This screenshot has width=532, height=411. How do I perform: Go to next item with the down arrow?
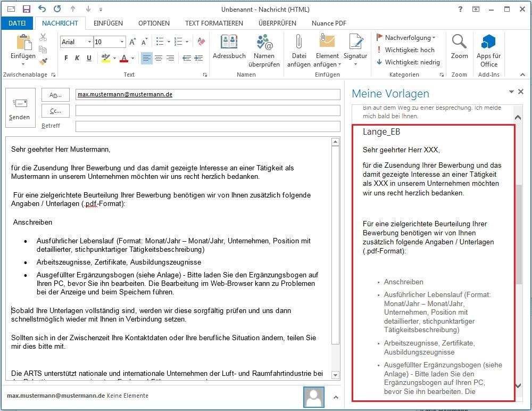tap(88, 9)
